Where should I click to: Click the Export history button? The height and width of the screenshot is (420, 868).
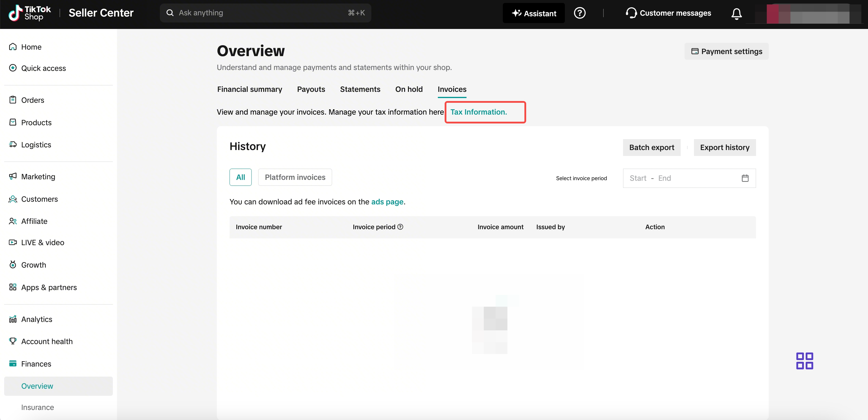click(x=724, y=147)
